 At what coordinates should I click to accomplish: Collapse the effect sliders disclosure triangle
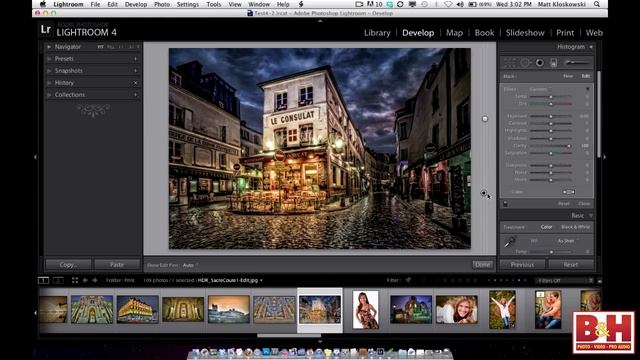click(x=588, y=89)
